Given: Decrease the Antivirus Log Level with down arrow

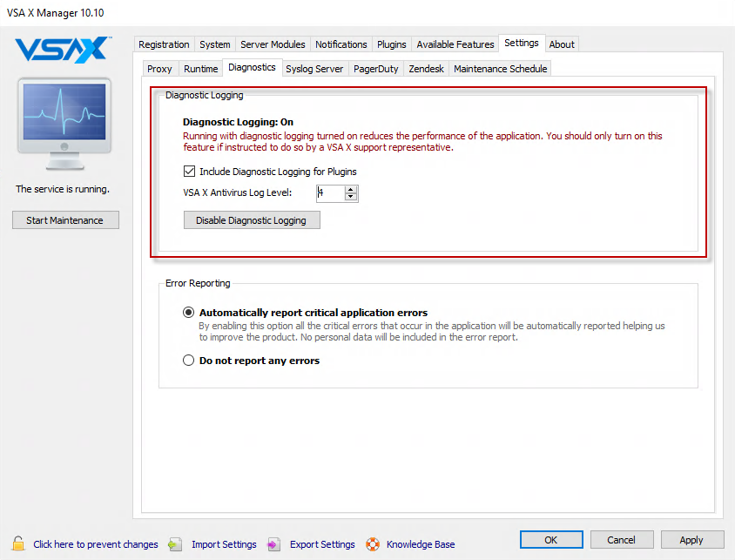Looking at the screenshot, I should [x=351, y=197].
